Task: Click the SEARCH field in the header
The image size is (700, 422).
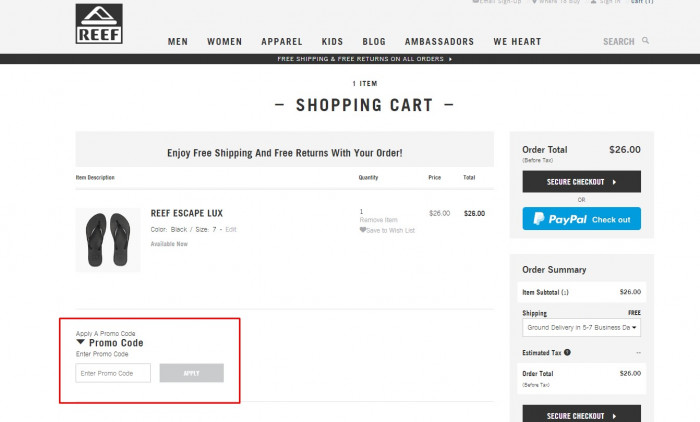Action: [x=619, y=42]
